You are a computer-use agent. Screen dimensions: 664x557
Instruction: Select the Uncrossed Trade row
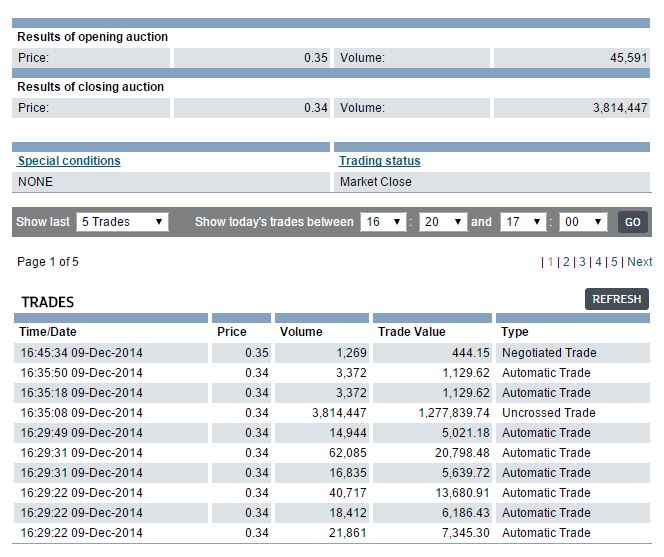(x=330, y=413)
